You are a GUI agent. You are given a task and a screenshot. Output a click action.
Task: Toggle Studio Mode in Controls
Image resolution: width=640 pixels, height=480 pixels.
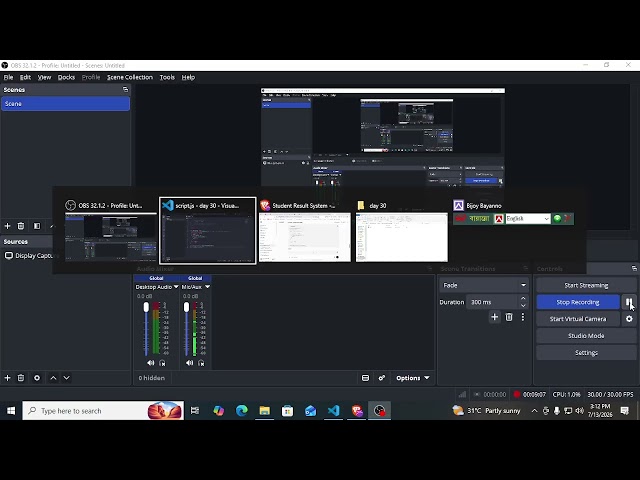click(x=586, y=336)
